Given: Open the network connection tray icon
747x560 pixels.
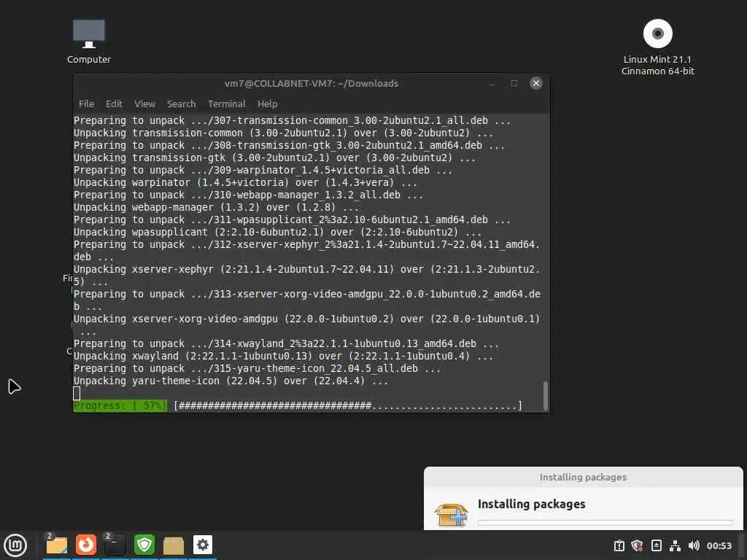Looking at the screenshot, I should (675, 545).
